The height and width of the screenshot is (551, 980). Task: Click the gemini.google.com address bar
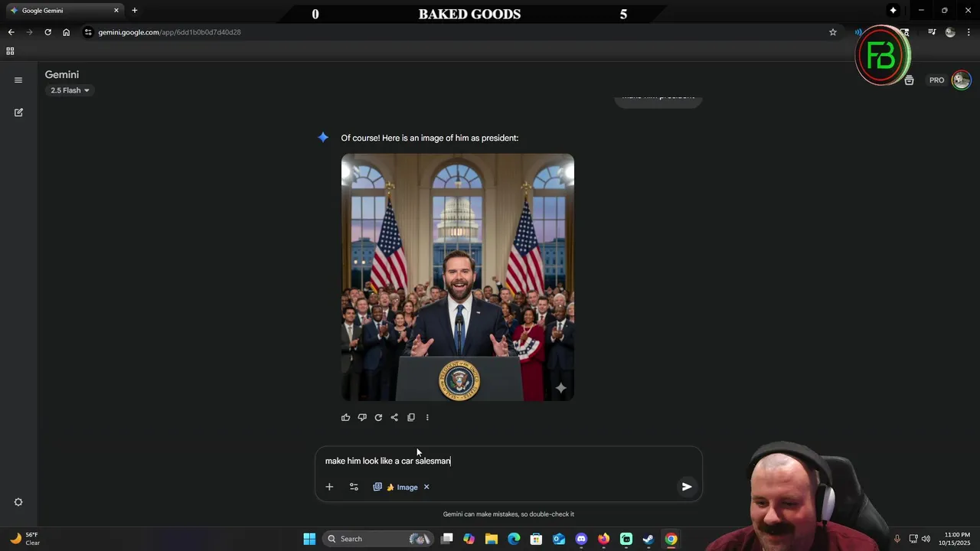459,32
